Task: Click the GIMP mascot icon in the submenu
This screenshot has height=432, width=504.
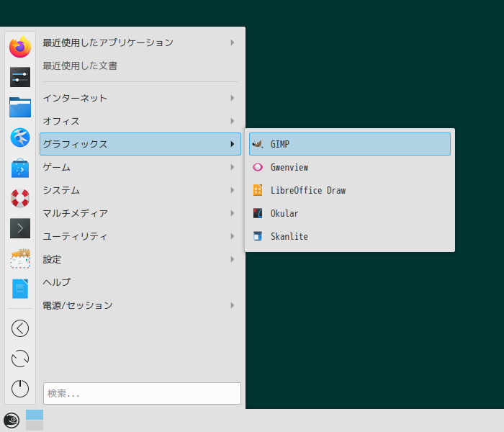Action: pos(258,144)
